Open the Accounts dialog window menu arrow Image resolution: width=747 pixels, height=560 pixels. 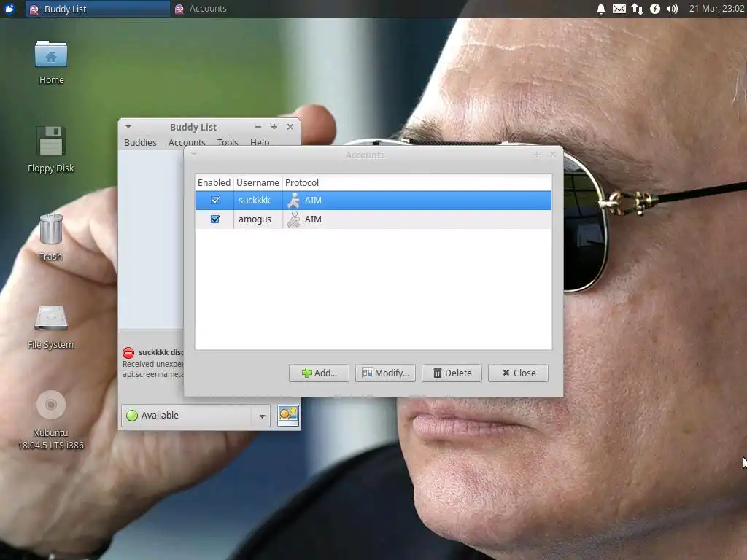(x=194, y=155)
